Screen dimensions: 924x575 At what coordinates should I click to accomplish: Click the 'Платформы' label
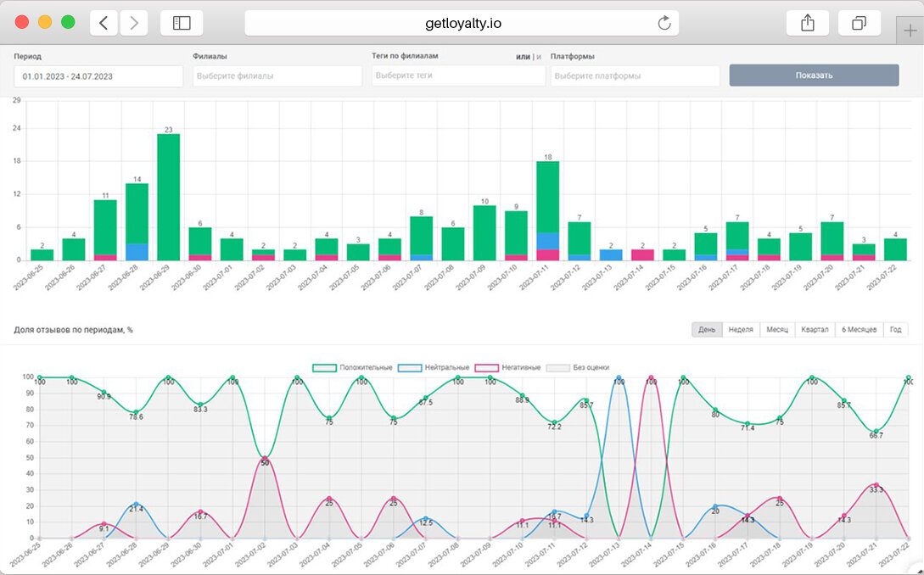[x=572, y=57]
